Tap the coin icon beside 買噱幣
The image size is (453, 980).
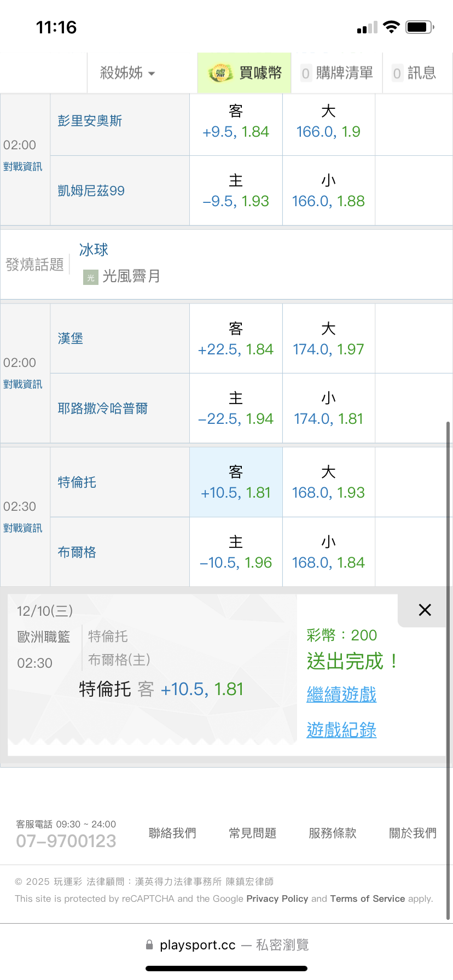pos(220,73)
